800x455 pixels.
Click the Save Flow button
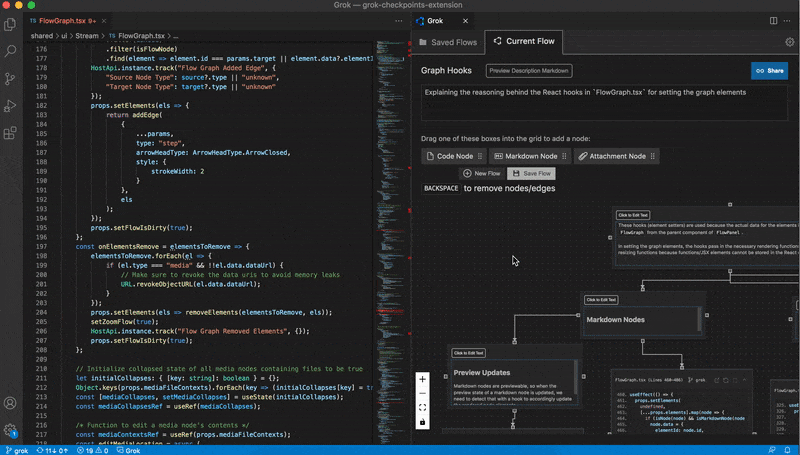(x=531, y=173)
